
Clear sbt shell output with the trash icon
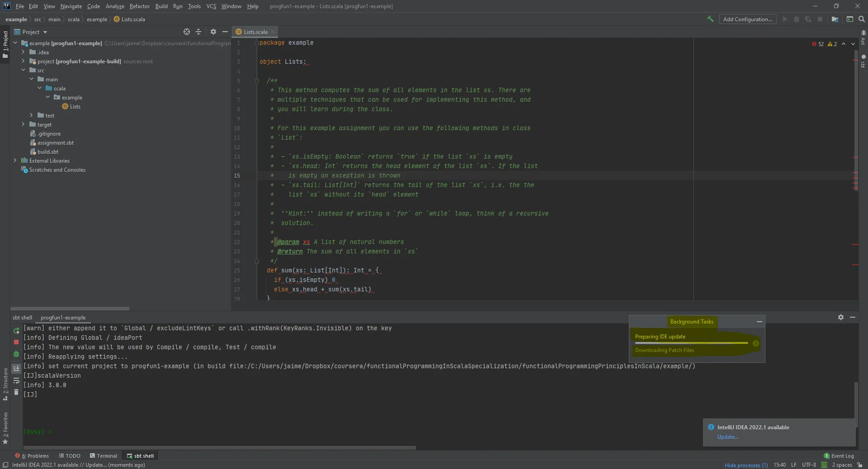point(16,392)
